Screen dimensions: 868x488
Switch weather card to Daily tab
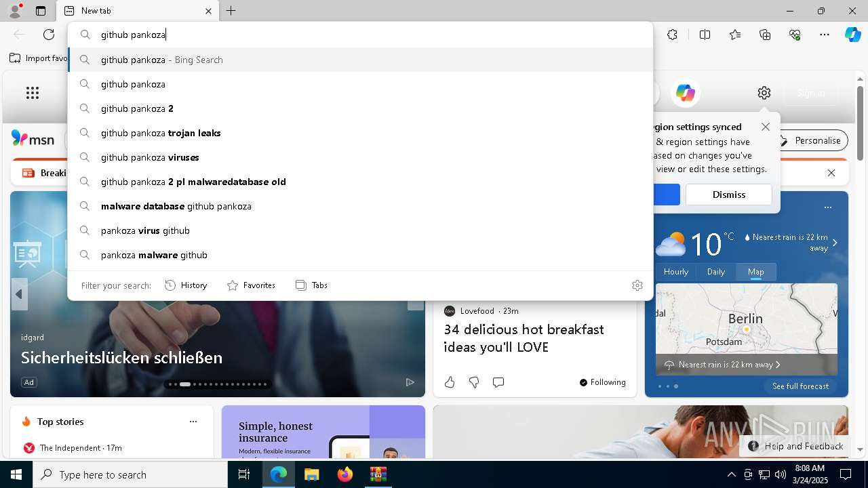point(716,272)
